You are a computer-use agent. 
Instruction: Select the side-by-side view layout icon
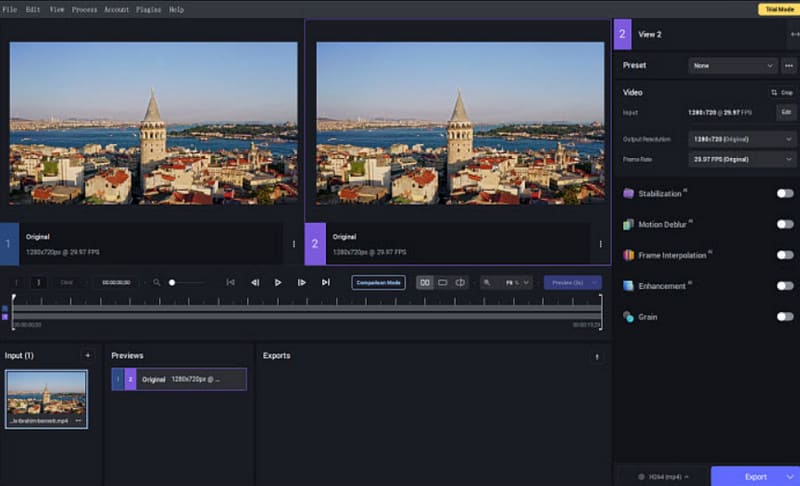425,283
